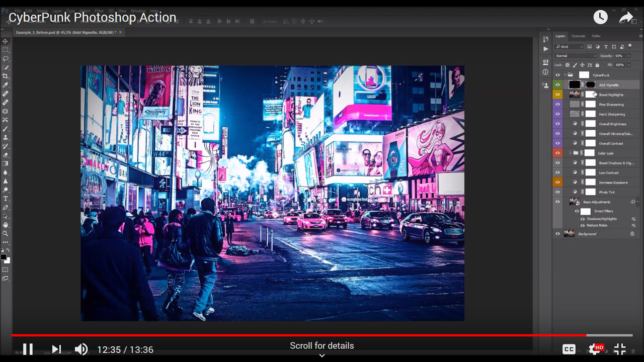Screen dimensions: 644x362
Task: Select the Clone Stamp tool
Action: [x=6, y=137]
